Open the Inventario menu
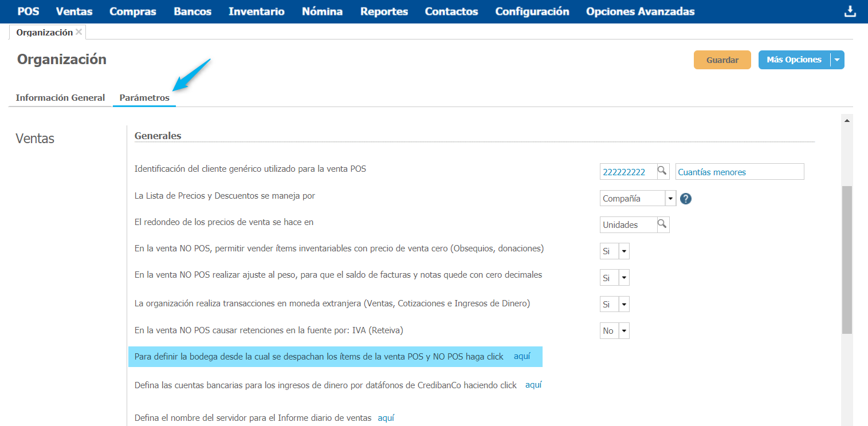Image resolution: width=868 pixels, height=426 pixels. coord(256,11)
